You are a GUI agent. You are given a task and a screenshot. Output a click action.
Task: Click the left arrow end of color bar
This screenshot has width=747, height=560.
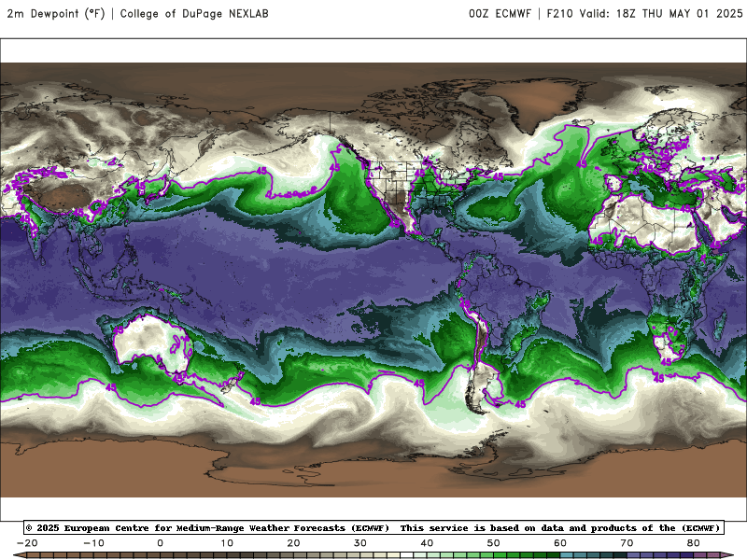click(x=19, y=555)
